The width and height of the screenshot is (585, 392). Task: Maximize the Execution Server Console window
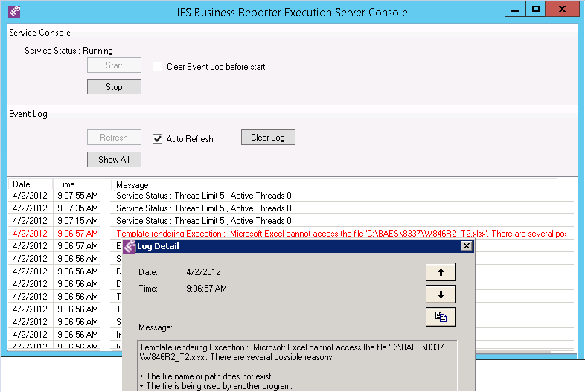(535, 9)
